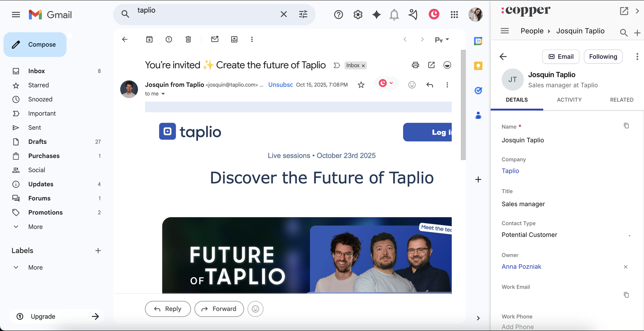Toggle Following for Josquin Taplio
The width and height of the screenshot is (644, 331).
(x=603, y=56)
